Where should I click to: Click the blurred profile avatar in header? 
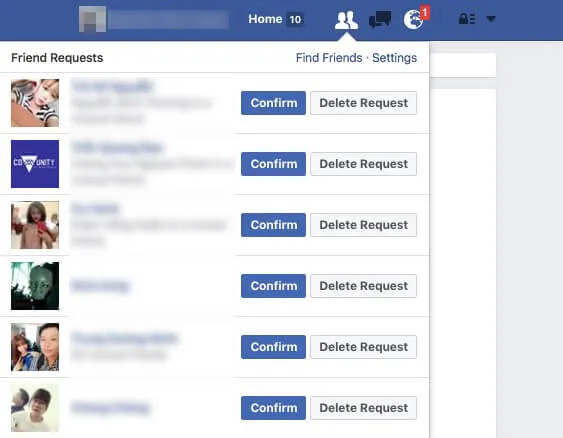tap(92, 19)
